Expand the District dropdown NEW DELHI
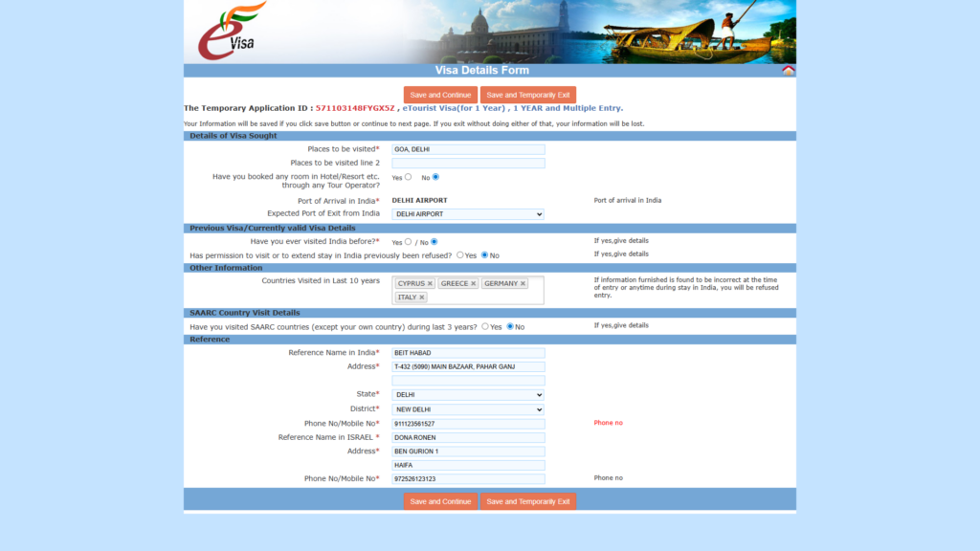Viewport: 980px width, 551px height. (468, 409)
